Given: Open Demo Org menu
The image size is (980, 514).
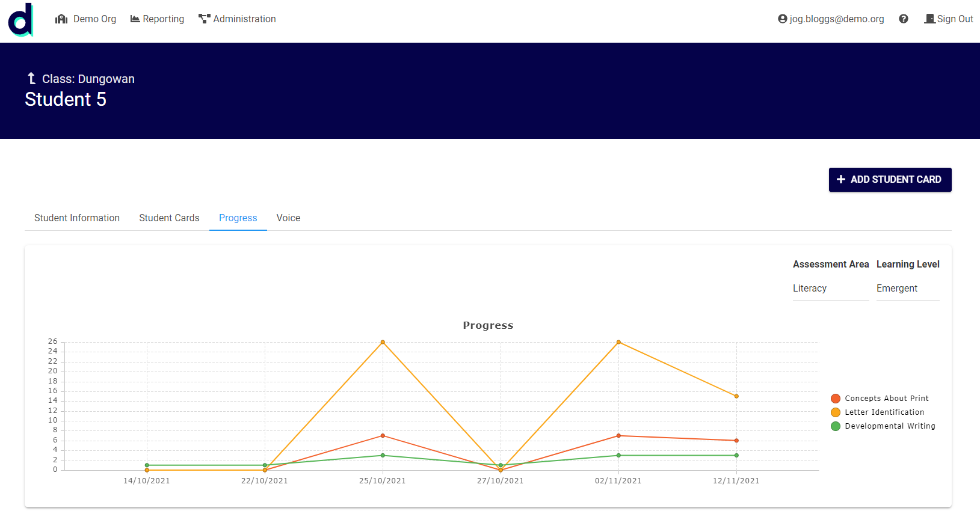Looking at the screenshot, I should (86, 19).
